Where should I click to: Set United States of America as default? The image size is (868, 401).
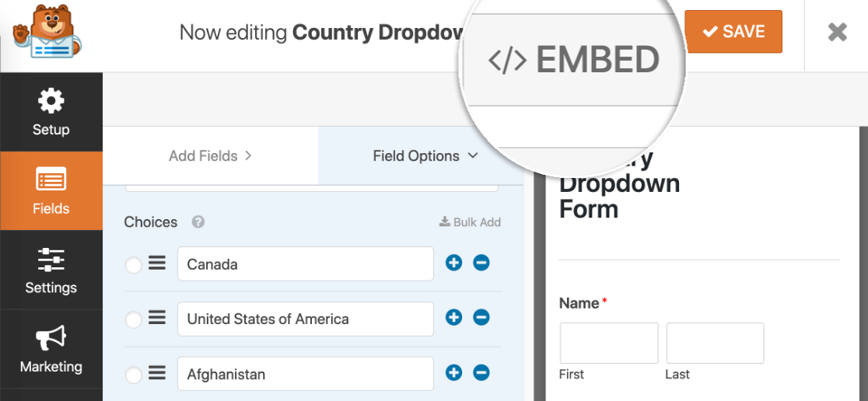[x=134, y=319]
